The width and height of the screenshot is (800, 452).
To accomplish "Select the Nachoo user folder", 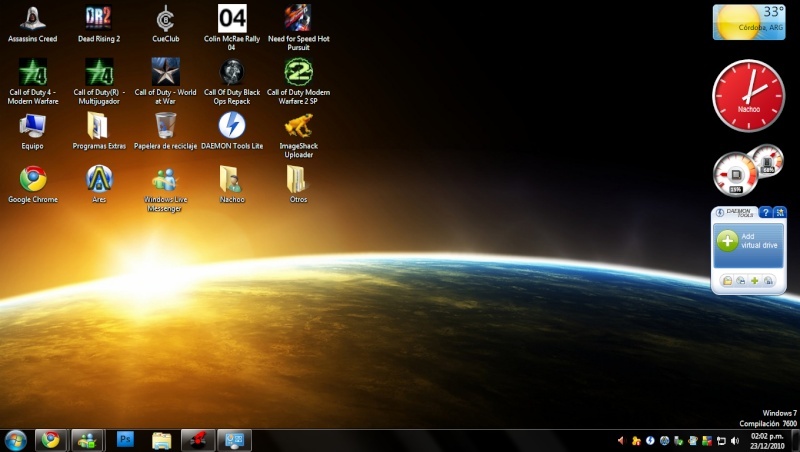I will (x=232, y=185).
